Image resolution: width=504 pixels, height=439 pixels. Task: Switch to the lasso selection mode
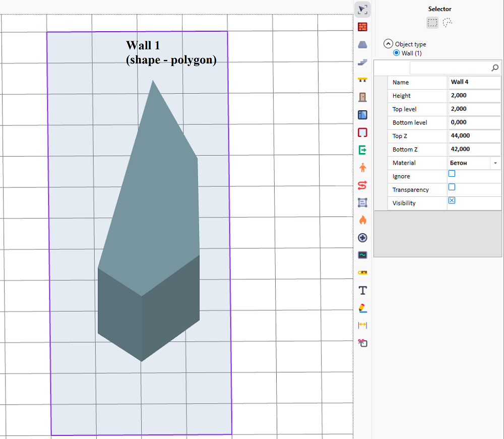(448, 22)
